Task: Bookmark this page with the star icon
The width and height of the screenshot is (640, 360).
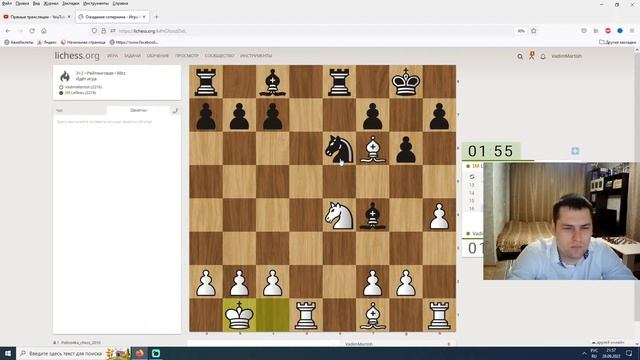Action: point(533,31)
